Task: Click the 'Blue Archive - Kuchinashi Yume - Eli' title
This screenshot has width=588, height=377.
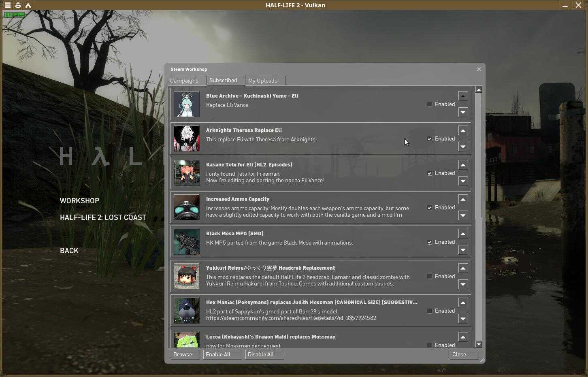Action: [252, 96]
